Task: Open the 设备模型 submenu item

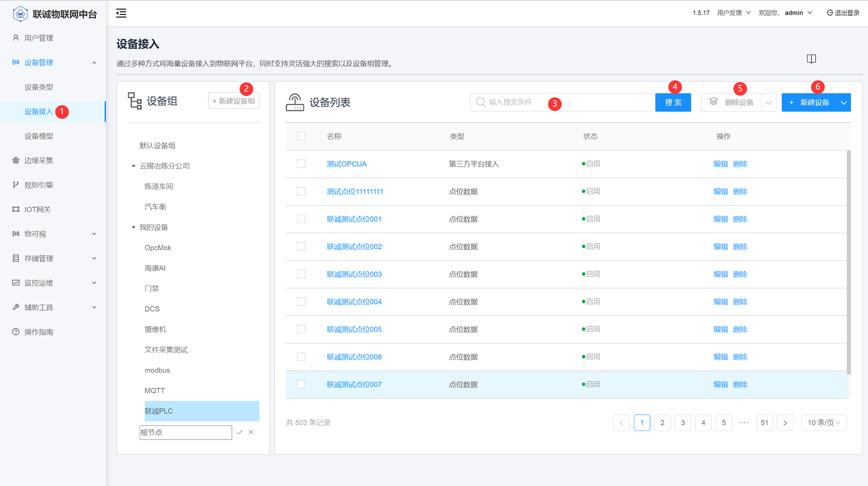Action: click(39, 136)
